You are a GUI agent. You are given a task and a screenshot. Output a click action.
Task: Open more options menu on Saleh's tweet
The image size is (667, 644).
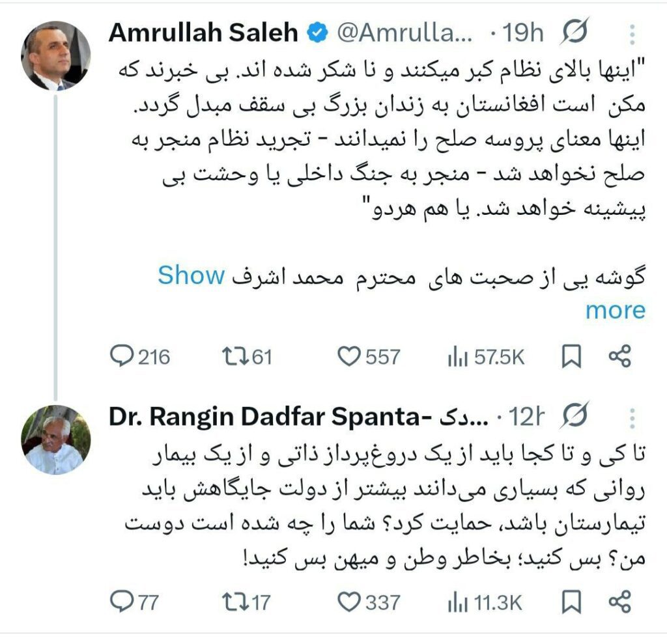pos(631,33)
